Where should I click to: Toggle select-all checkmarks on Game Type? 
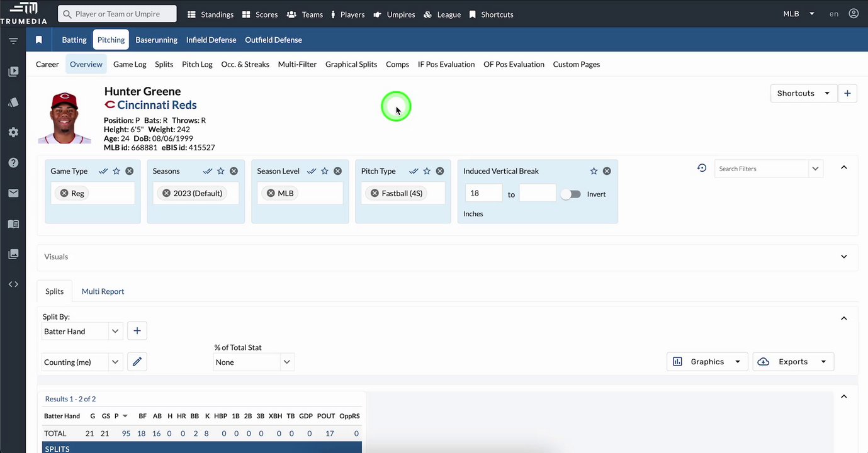click(103, 171)
